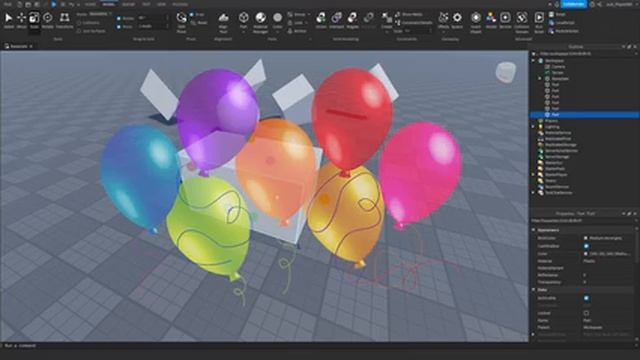Click the BrickColor swatch in Properties
The width and height of the screenshot is (640, 360).
tap(586, 238)
